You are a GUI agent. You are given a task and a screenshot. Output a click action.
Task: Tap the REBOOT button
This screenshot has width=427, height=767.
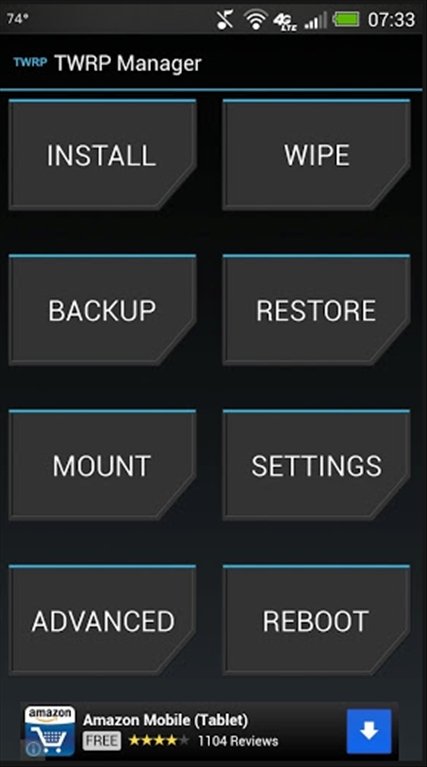coord(316,620)
